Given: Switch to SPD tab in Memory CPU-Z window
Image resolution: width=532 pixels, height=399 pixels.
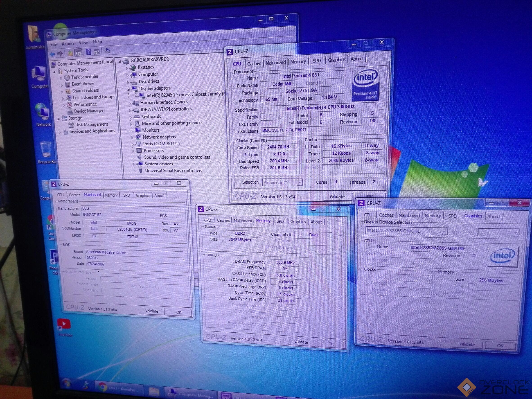Looking at the screenshot, I should [280, 221].
